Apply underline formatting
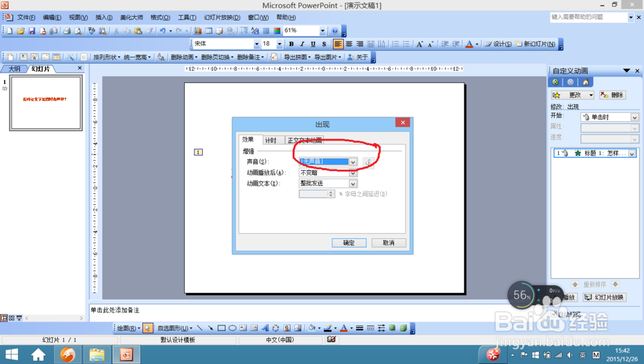The width and height of the screenshot is (644, 364). [313, 44]
